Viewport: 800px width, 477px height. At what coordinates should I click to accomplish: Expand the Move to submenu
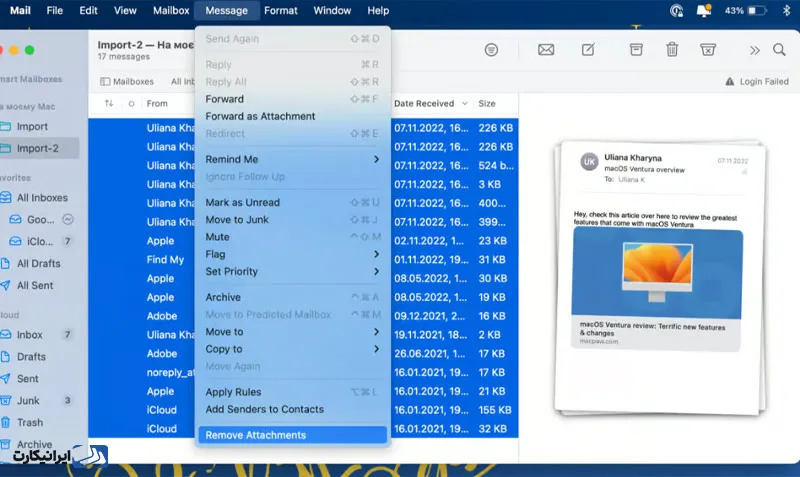292,332
